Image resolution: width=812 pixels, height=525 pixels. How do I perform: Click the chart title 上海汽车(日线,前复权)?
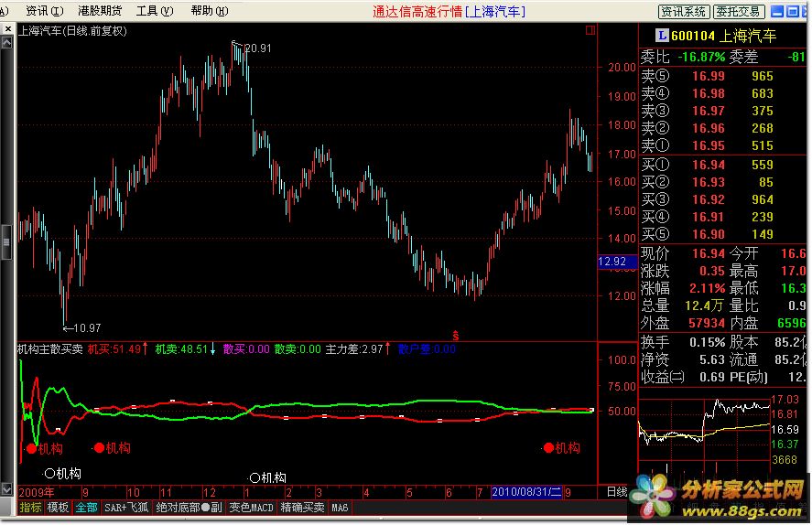72,31
